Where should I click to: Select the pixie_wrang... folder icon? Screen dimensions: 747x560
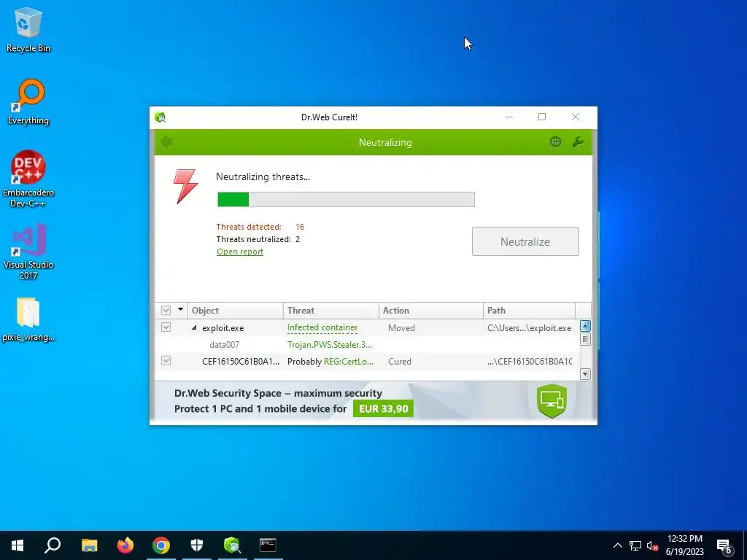(x=28, y=319)
